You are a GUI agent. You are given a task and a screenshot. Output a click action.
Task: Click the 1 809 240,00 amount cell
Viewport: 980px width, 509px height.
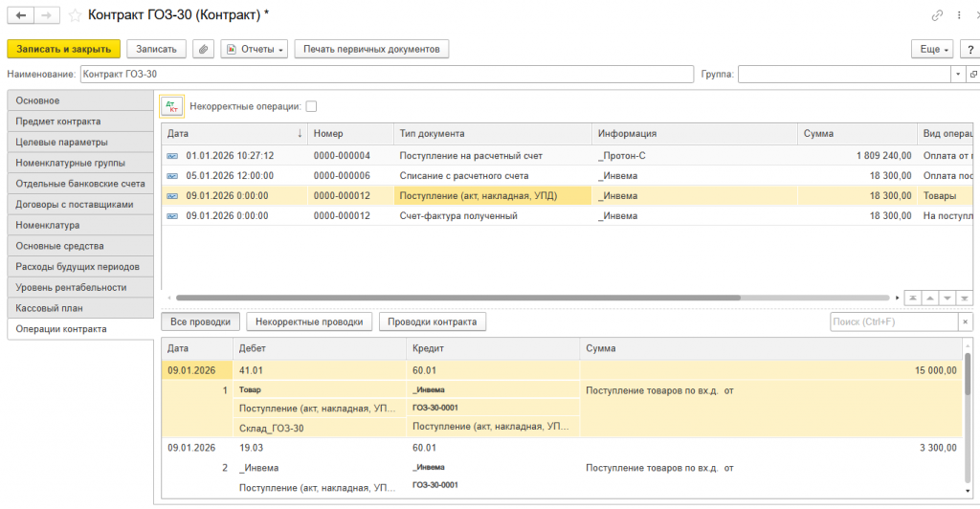click(x=857, y=156)
